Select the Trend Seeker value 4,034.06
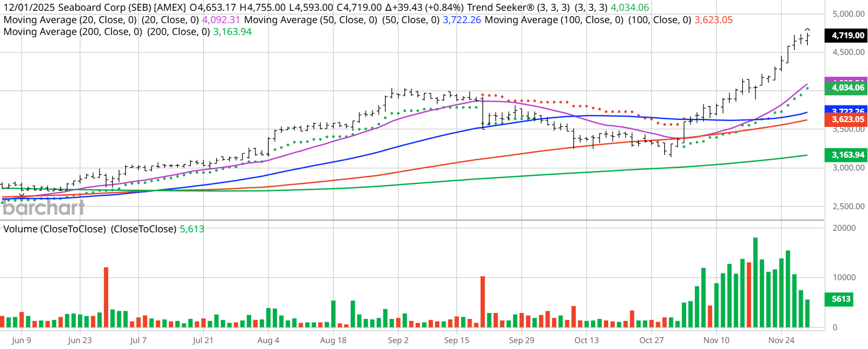Viewport: 868px width, 349px height. click(630, 8)
